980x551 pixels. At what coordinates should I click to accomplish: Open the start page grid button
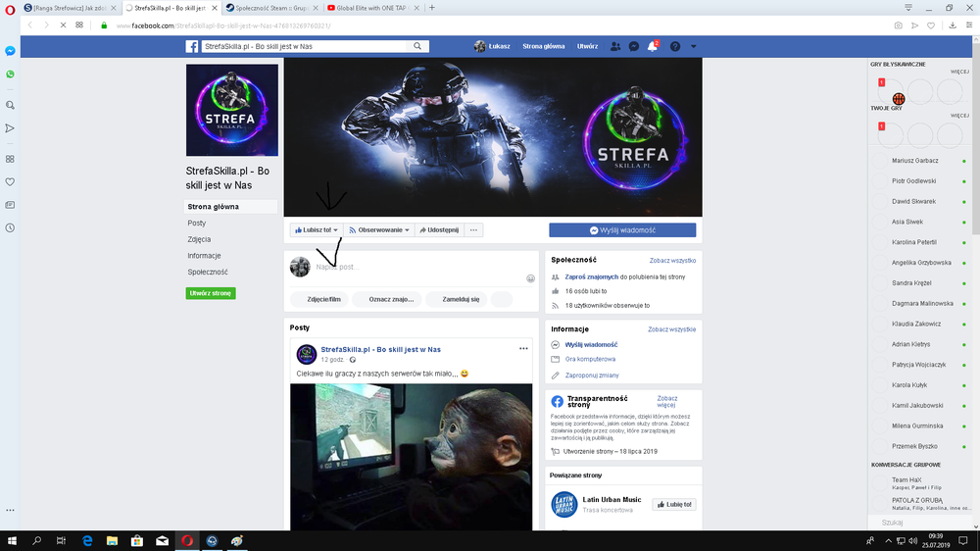79,25
